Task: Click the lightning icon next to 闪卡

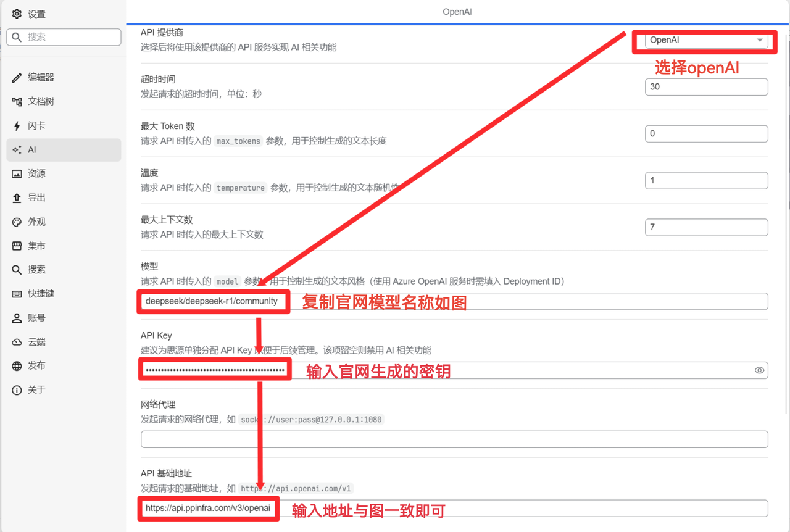Action: (x=17, y=126)
